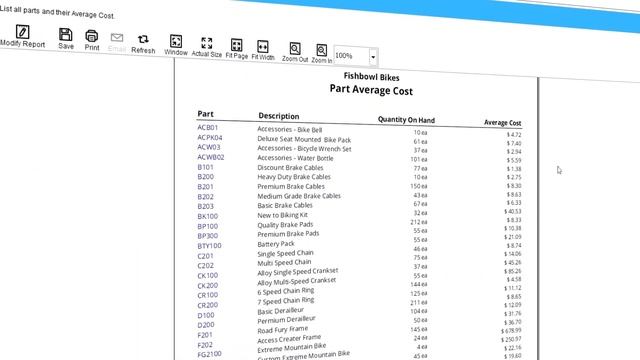Save the report with the Save icon
This screenshot has width=640, height=360.
[x=66, y=39]
